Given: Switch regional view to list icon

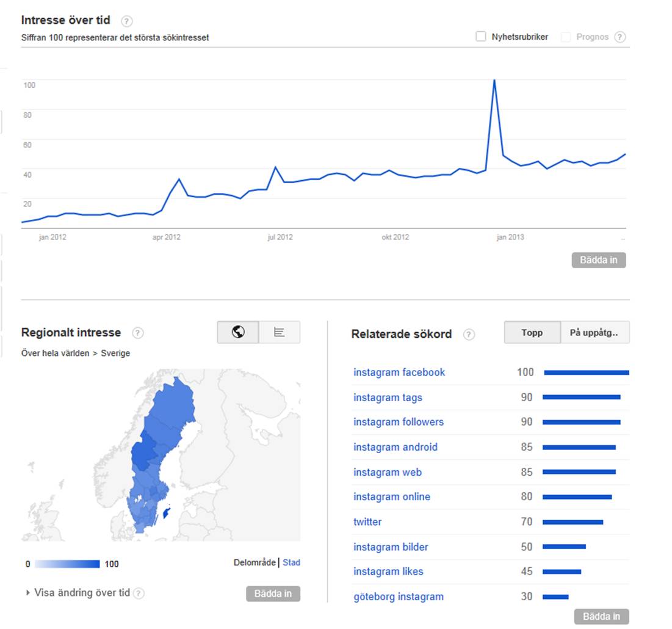Looking at the screenshot, I should 280,332.
